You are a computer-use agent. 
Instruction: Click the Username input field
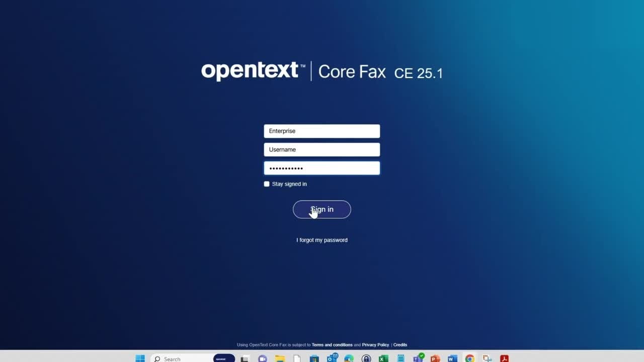pyautogui.click(x=321, y=149)
